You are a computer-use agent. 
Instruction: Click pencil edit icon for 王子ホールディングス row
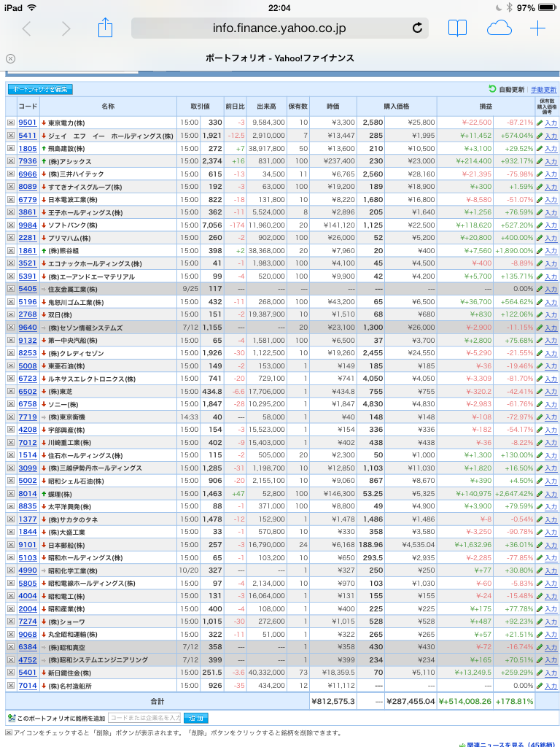point(540,212)
